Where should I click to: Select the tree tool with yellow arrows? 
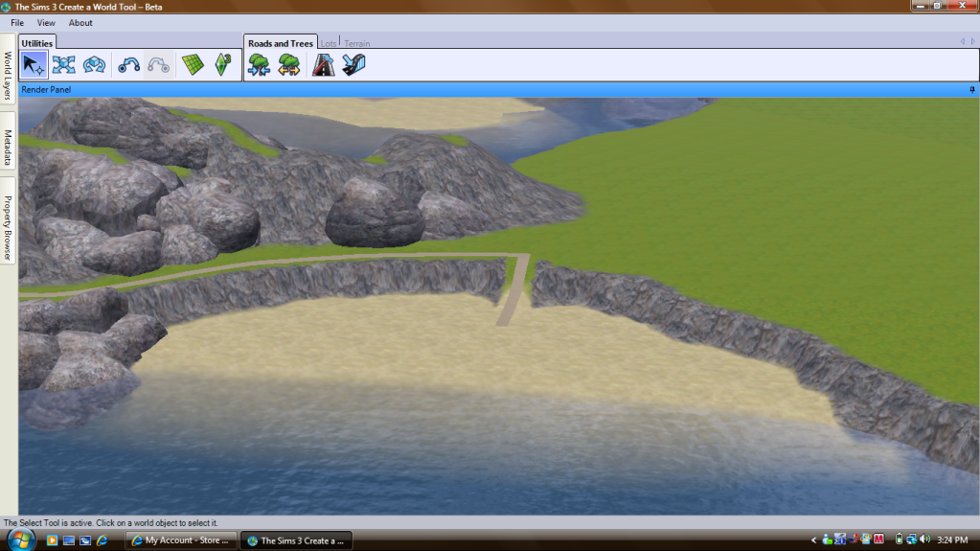(288, 65)
